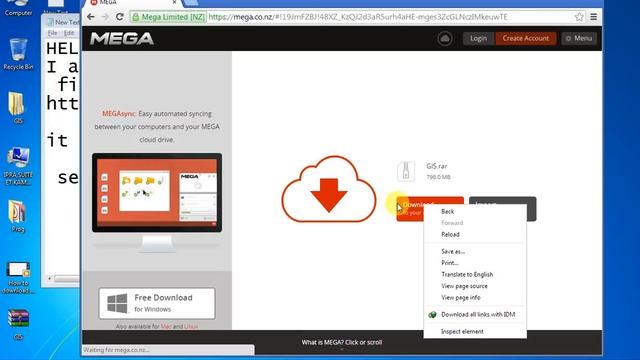Click the GIS.rar file name
640x360 pixels.
[437, 166]
